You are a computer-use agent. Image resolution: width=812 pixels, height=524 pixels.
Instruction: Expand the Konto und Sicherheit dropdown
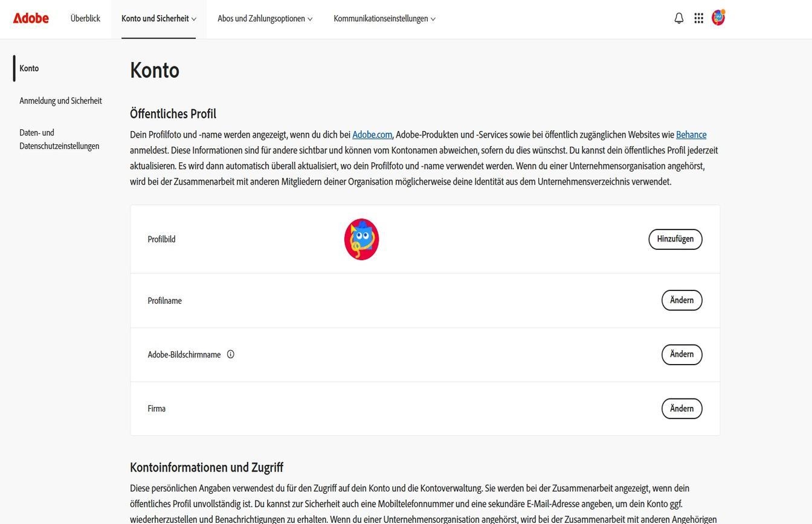click(158, 18)
